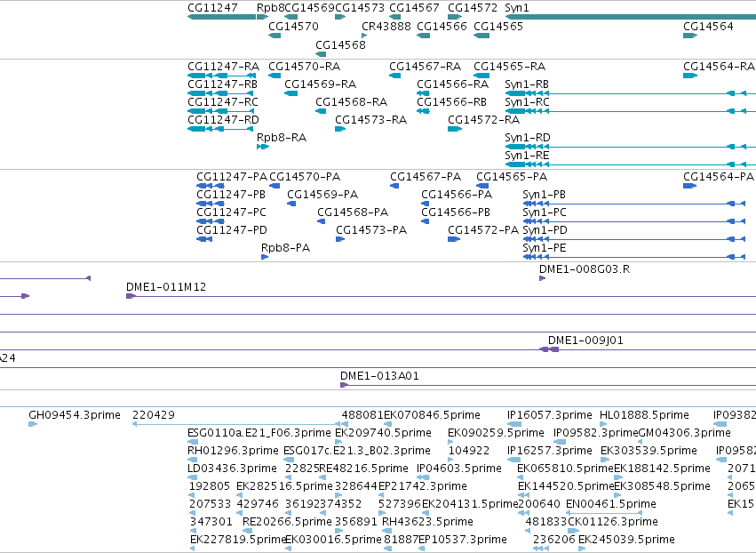Click the long teal bar beside Syn1 gene label
The height and width of the screenshot is (553, 756).
pyautogui.click(x=630, y=17)
